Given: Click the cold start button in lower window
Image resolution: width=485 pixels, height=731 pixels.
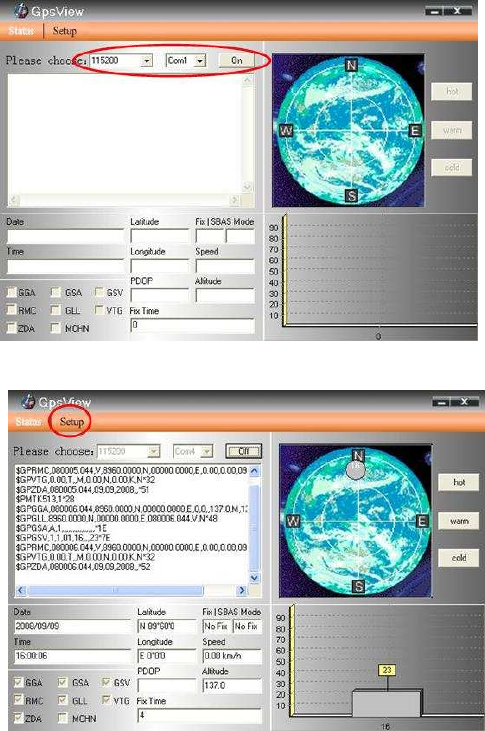Looking at the screenshot, I should [459, 558].
